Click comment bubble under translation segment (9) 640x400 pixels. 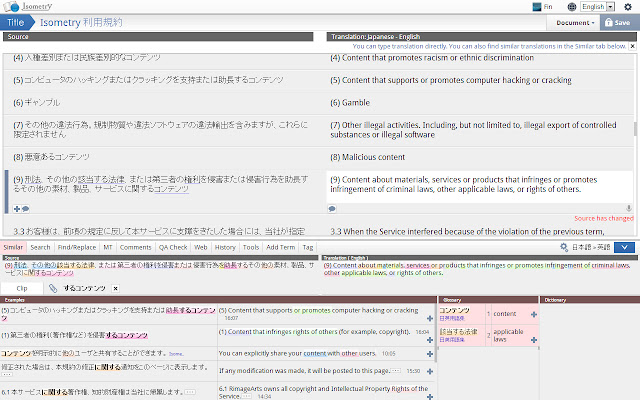tap(332, 209)
